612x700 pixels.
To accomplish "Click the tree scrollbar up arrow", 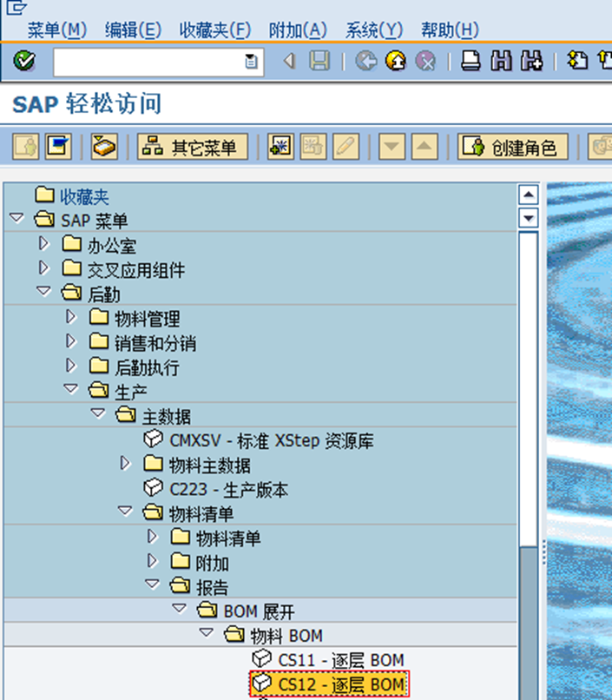I will pos(529,195).
